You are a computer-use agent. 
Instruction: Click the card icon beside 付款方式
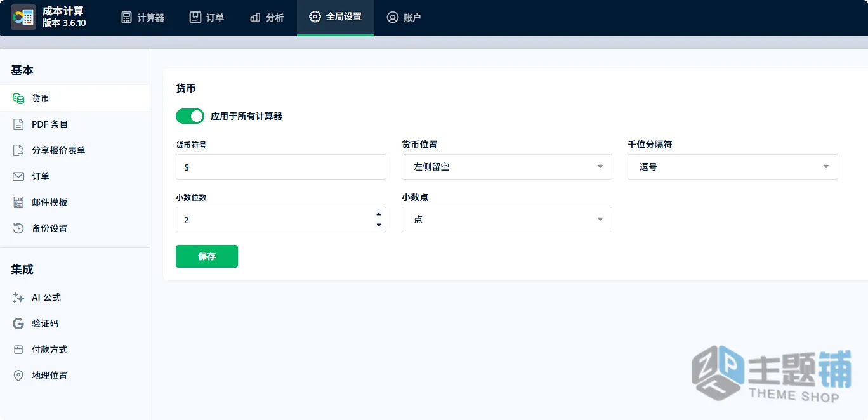tap(18, 350)
